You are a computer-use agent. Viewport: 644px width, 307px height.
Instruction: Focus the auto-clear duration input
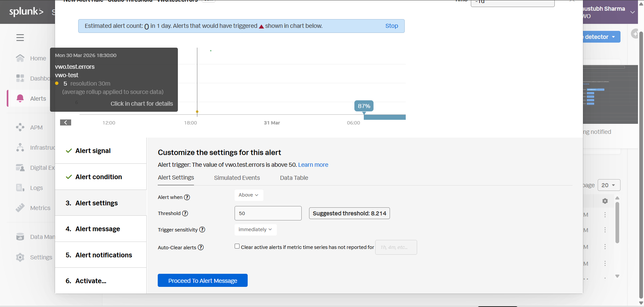[396, 247]
